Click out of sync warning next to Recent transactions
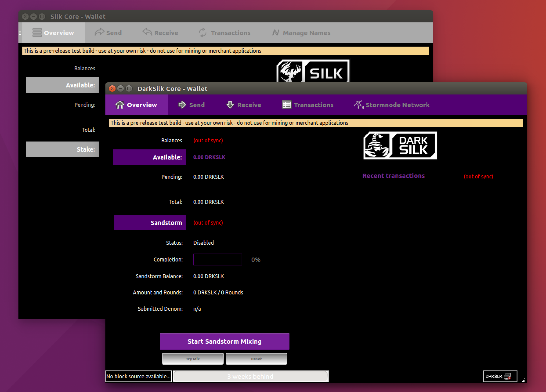The image size is (546, 392). (478, 176)
